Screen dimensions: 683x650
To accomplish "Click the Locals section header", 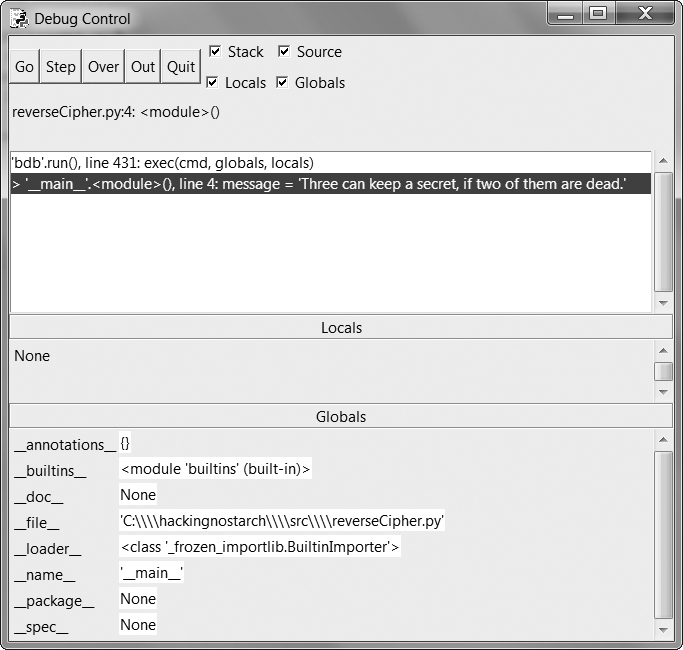I will [x=341, y=328].
